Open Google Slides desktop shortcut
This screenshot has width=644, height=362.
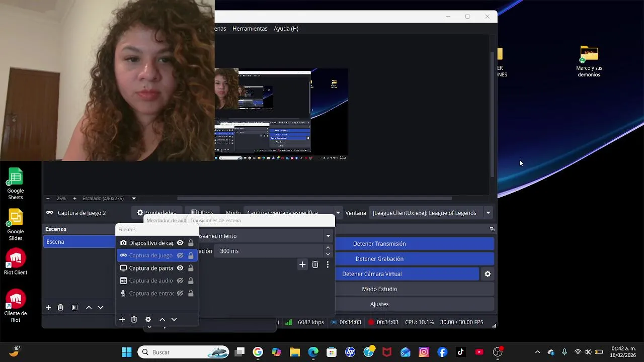tap(16, 225)
